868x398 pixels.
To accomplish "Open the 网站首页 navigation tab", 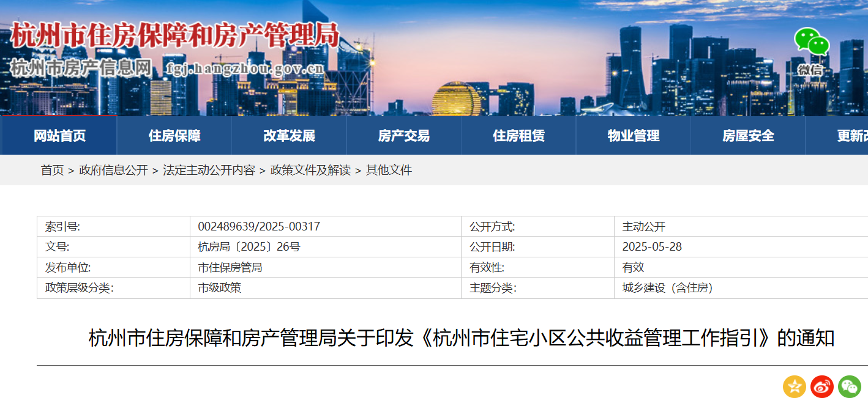I will pyautogui.click(x=59, y=136).
